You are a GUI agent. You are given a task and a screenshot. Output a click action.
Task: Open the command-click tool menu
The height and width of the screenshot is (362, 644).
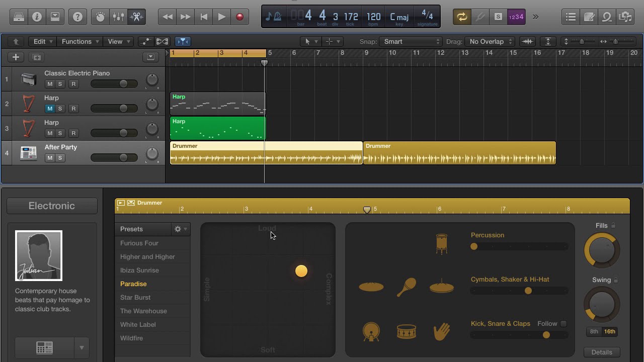[333, 41]
